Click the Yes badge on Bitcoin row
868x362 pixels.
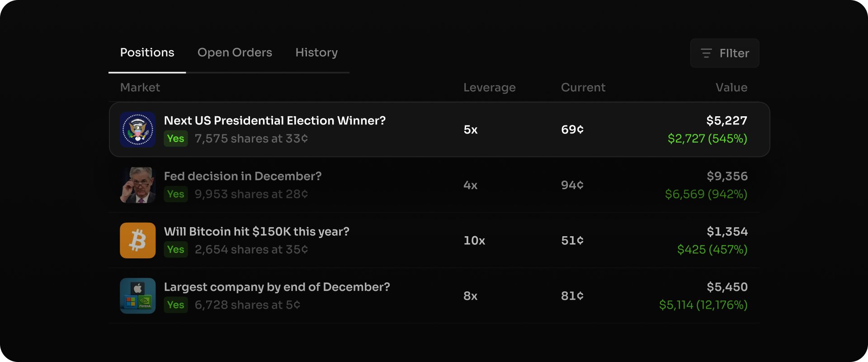coord(176,249)
